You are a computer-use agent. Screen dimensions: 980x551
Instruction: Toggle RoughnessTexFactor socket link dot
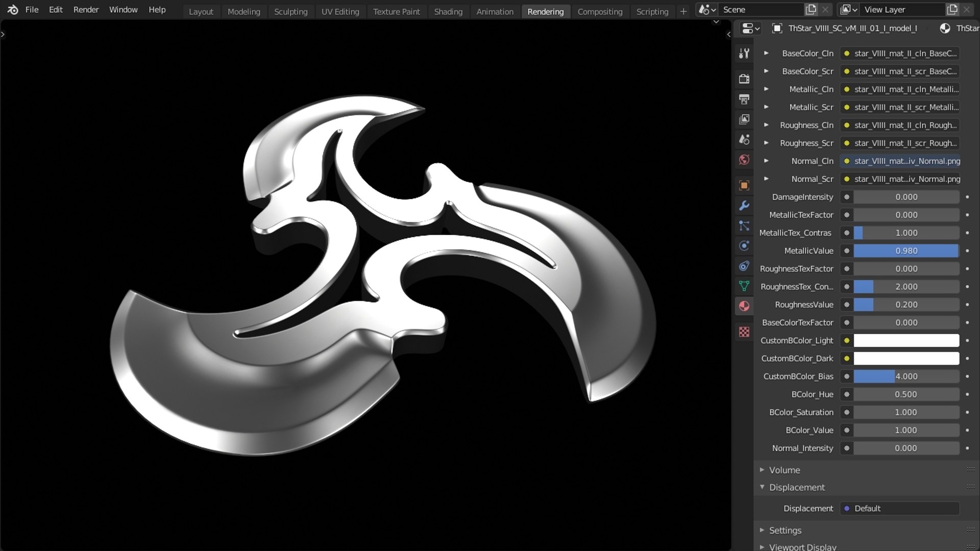847,269
